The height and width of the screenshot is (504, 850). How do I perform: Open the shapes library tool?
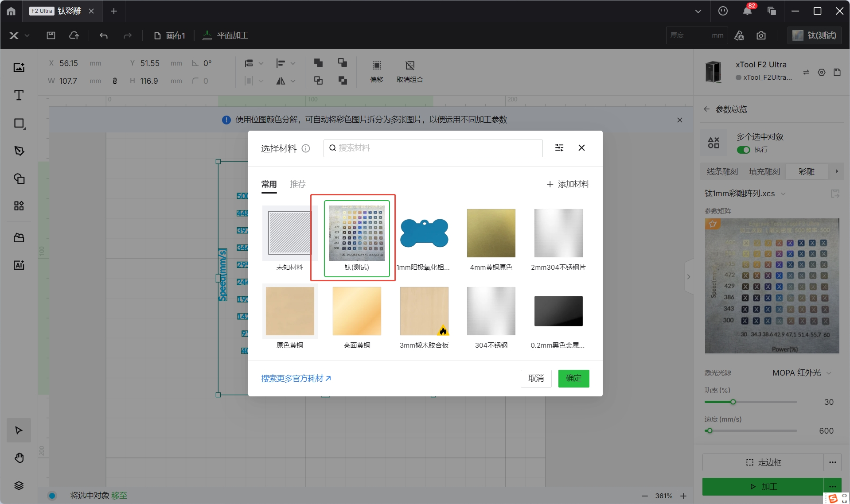click(19, 178)
